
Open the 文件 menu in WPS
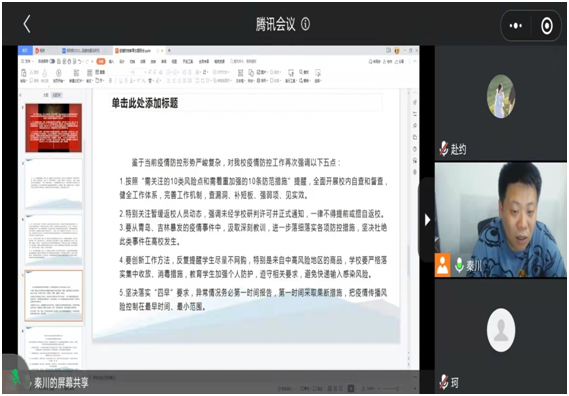click(26, 61)
